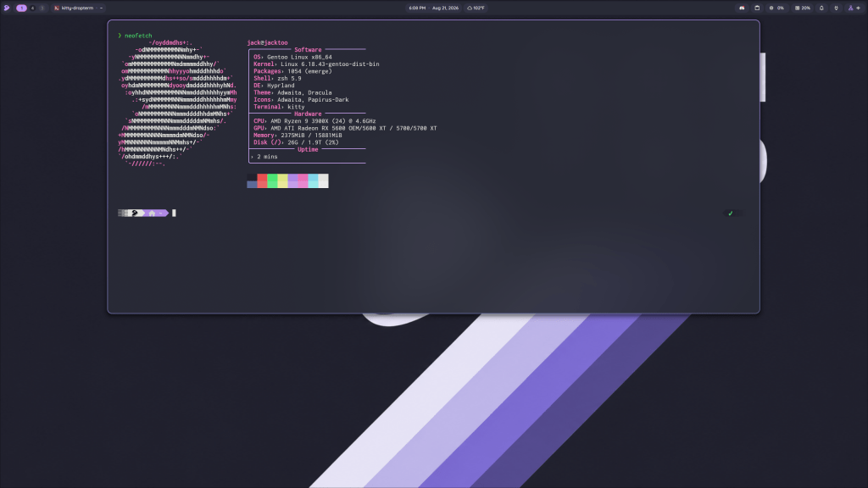Open the purple network icon
The width and height of the screenshot is (868, 488).
point(851,8)
